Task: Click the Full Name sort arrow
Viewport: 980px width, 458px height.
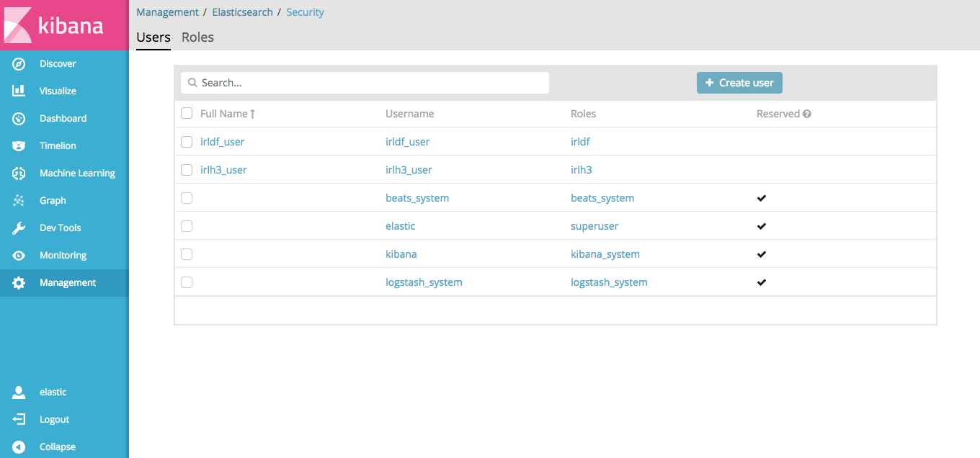Action: point(253,114)
